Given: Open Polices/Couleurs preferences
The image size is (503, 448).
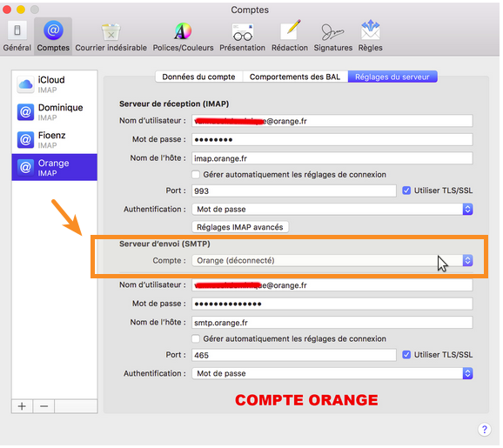Looking at the screenshot, I should tap(183, 37).
